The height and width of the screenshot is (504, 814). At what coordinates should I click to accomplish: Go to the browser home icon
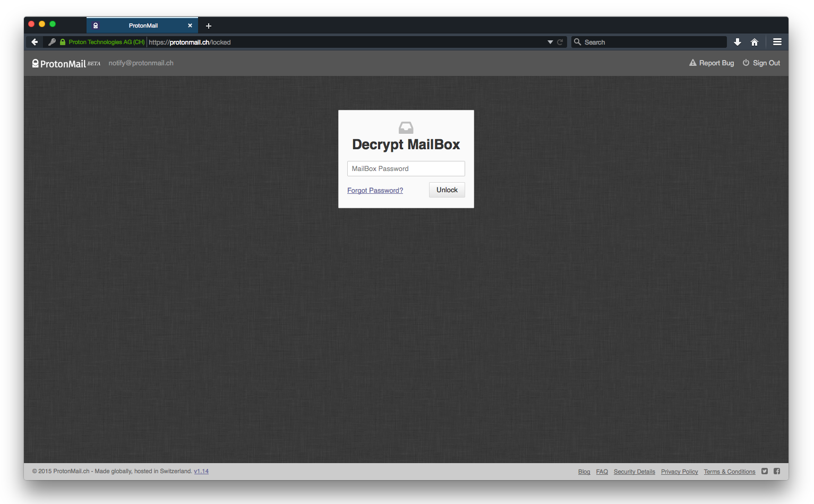(x=755, y=42)
